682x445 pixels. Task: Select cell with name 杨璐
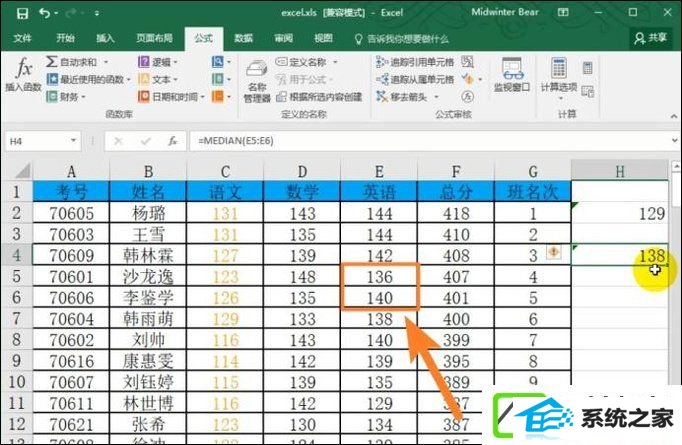pos(148,213)
